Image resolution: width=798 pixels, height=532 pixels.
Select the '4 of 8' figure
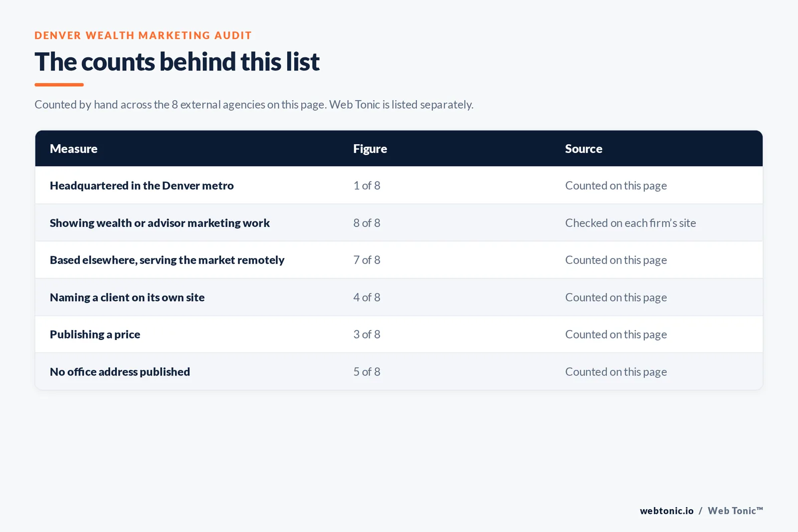click(367, 297)
